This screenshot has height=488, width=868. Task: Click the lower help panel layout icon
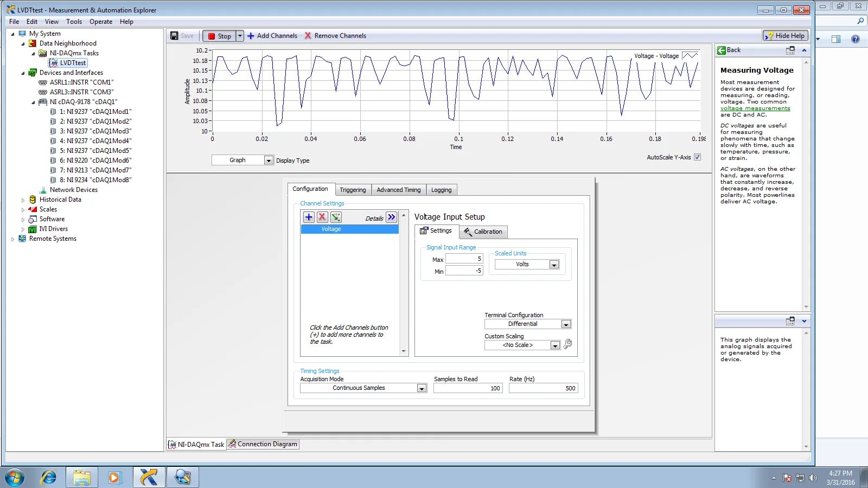click(x=790, y=321)
